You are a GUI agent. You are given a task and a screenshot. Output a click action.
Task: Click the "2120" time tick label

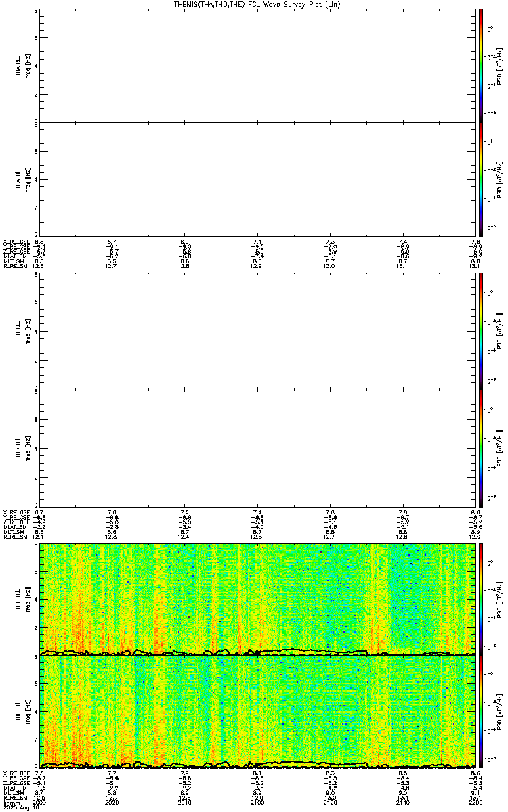(x=330, y=803)
